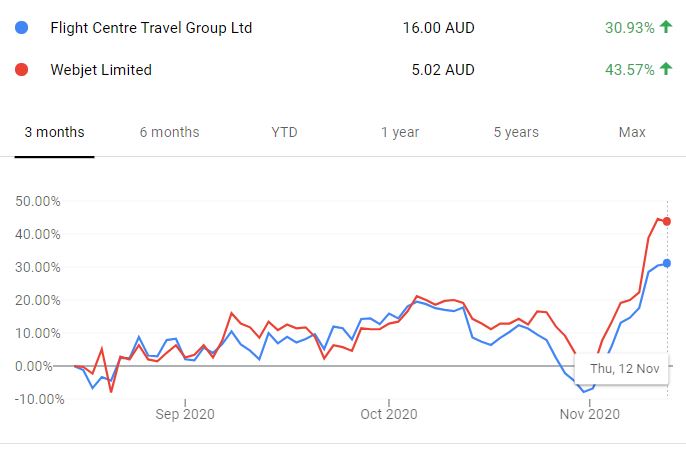686x449 pixels.
Task: Click the blue Flight Centre endpoint on the chart
Action: [x=667, y=263]
